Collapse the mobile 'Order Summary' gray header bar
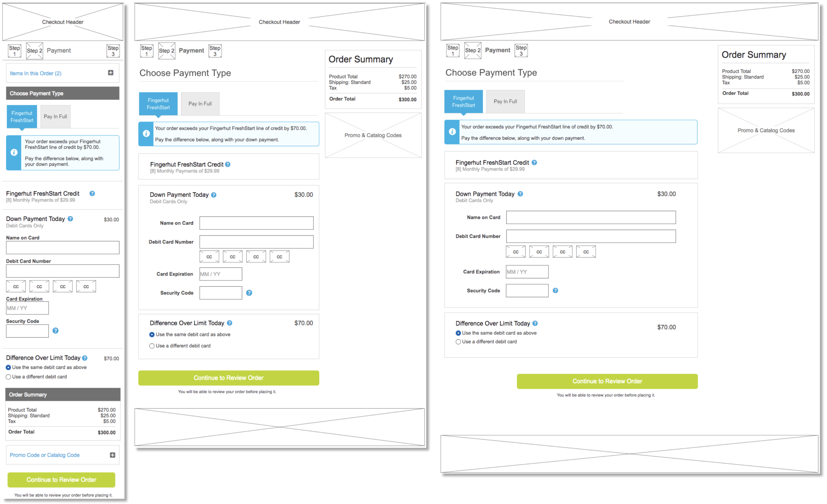The image size is (827, 504). pyautogui.click(x=63, y=395)
